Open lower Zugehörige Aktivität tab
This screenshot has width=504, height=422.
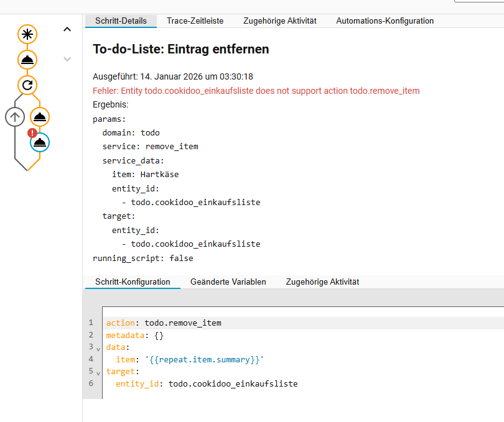(x=322, y=282)
